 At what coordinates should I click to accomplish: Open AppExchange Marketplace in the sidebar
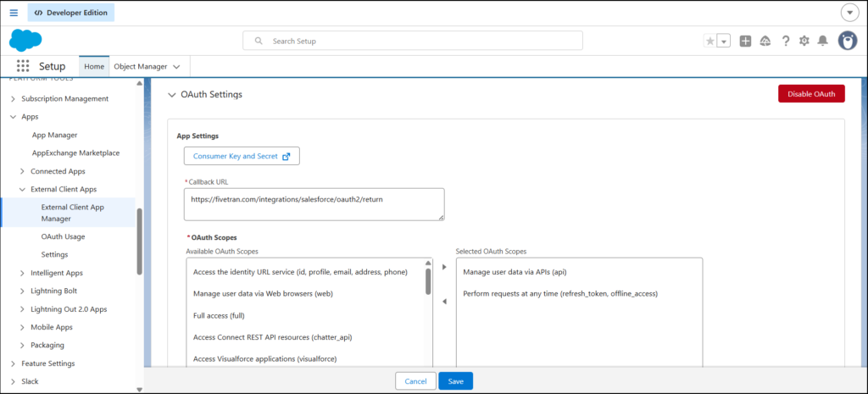(x=75, y=153)
